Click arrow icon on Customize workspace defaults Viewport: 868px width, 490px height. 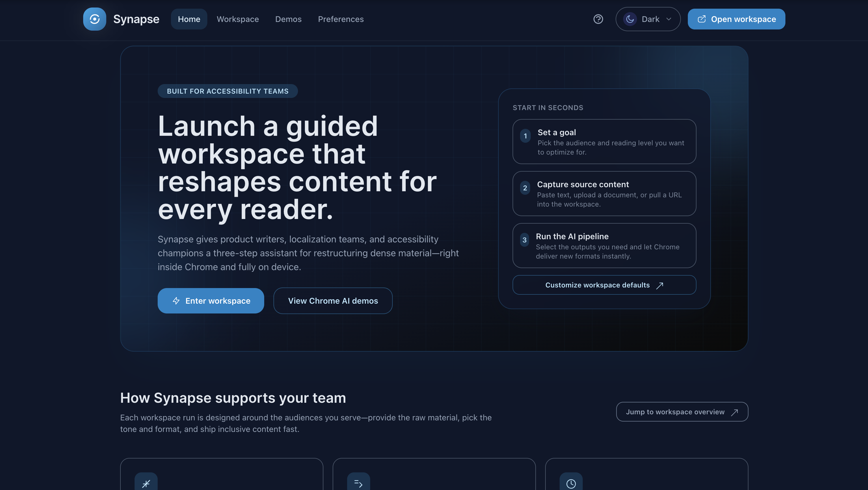(x=660, y=285)
